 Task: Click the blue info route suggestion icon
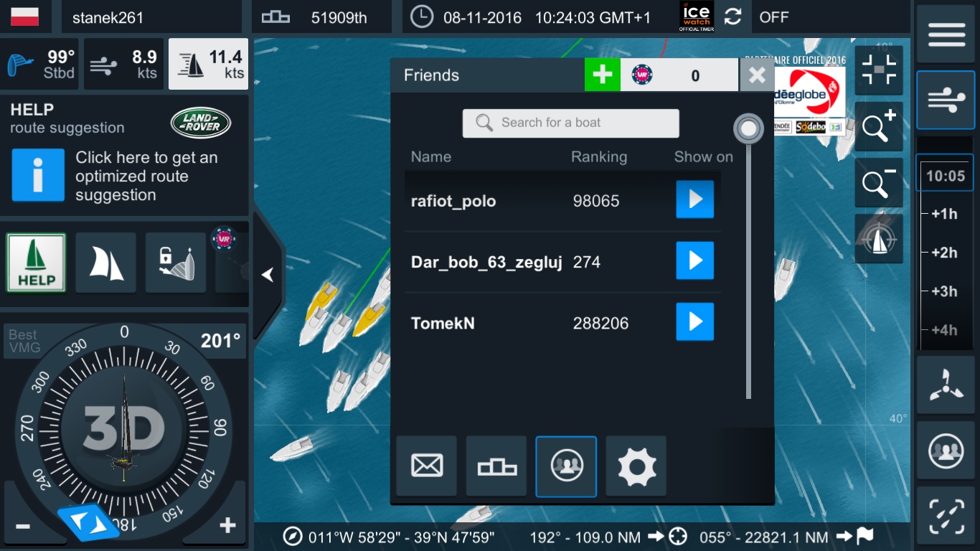click(x=38, y=175)
